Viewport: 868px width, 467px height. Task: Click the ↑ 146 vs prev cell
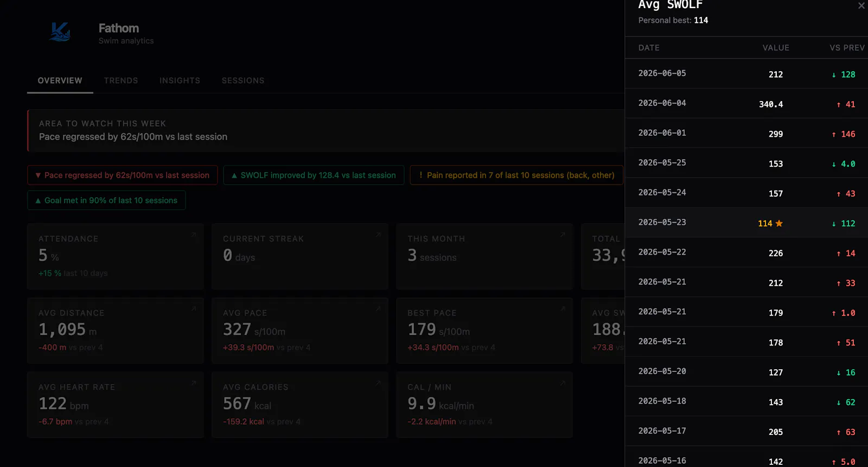click(x=844, y=134)
